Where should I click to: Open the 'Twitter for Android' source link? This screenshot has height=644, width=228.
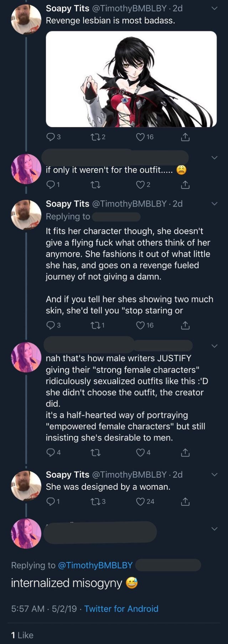click(121, 609)
